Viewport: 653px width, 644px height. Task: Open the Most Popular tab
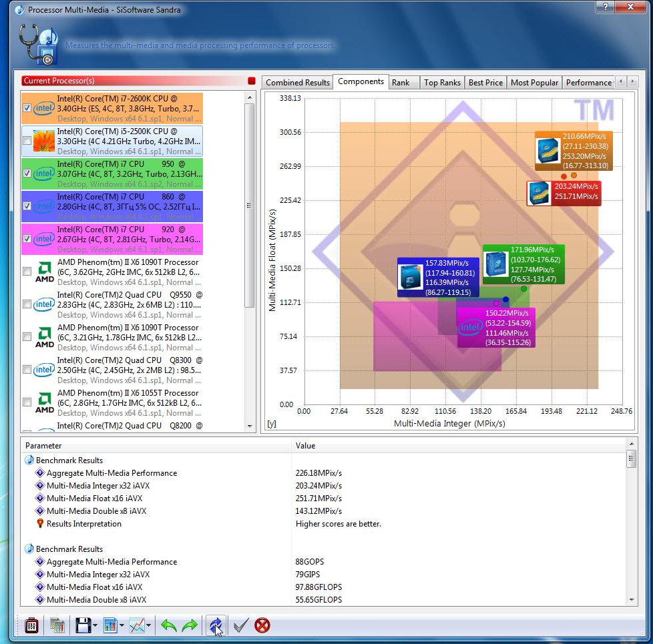click(x=534, y=83)
